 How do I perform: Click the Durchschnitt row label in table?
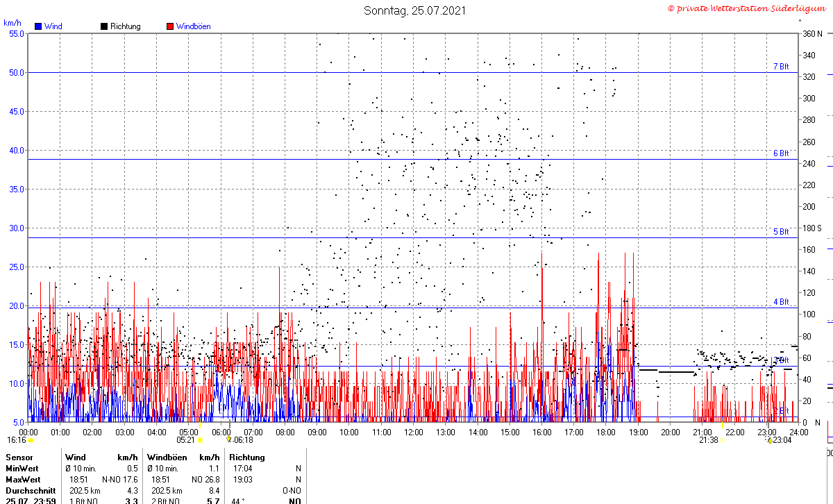tap(31, 490)
